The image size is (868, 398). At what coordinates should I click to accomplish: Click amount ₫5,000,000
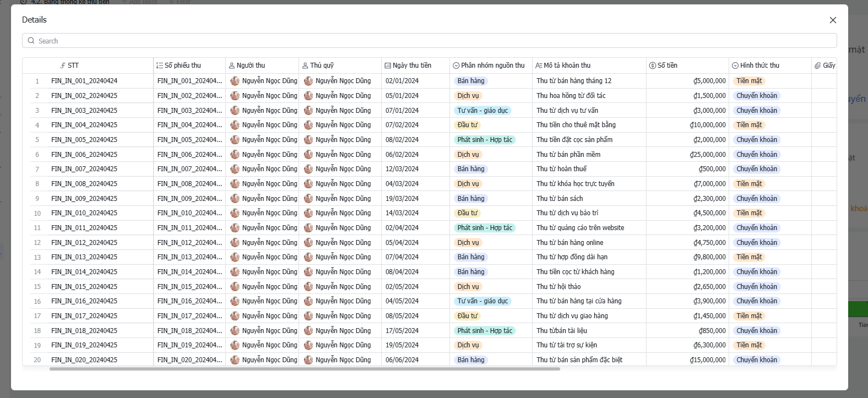point(709,81)
